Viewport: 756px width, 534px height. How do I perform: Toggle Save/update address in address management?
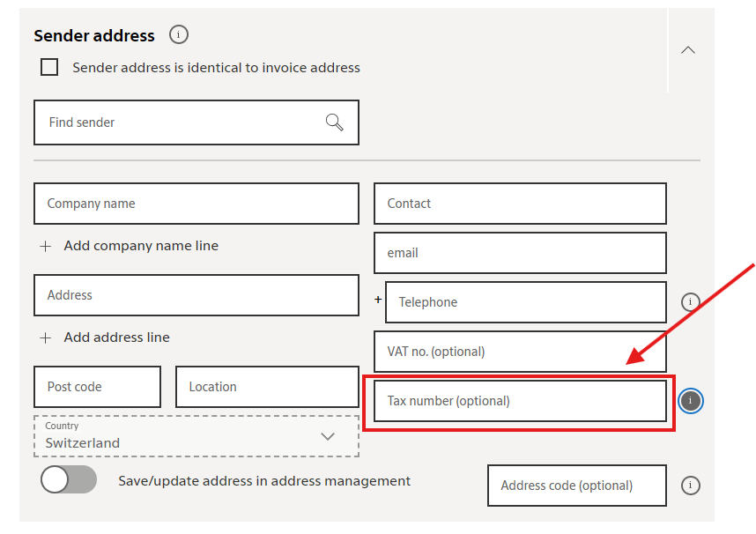[69, 480]
